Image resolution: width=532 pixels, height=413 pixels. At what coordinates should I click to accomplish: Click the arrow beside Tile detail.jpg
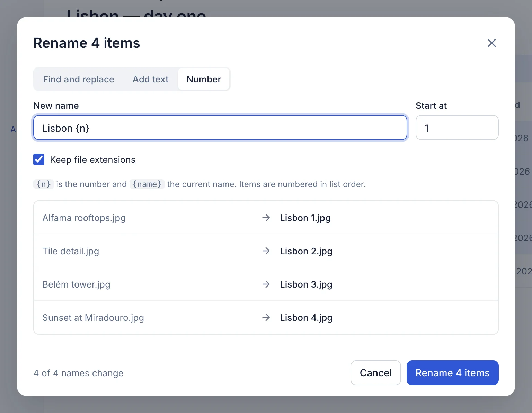(266, 251)
